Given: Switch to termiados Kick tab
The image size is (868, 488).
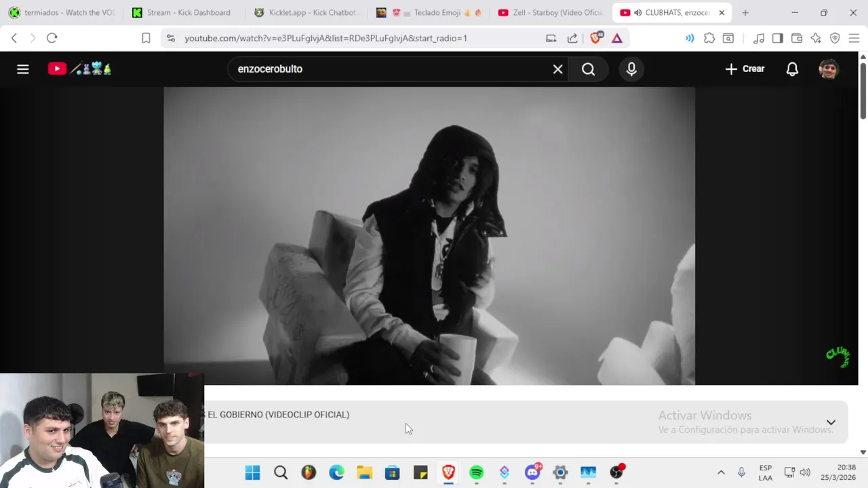Looking at the screenshot, I should coord(61,12).
